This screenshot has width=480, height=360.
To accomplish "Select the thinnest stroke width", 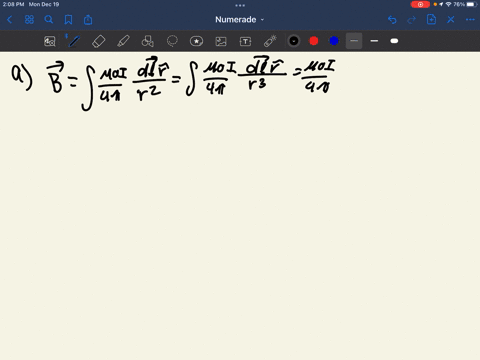I will tap(354, 41).
